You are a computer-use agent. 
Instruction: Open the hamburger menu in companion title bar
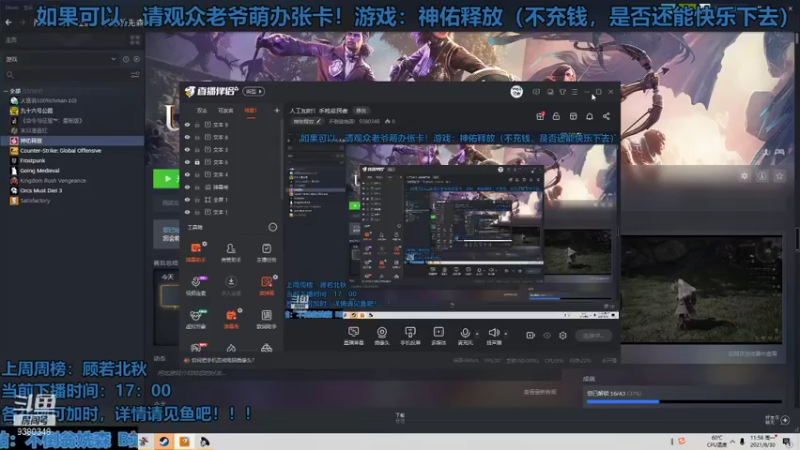coord(574,92)
